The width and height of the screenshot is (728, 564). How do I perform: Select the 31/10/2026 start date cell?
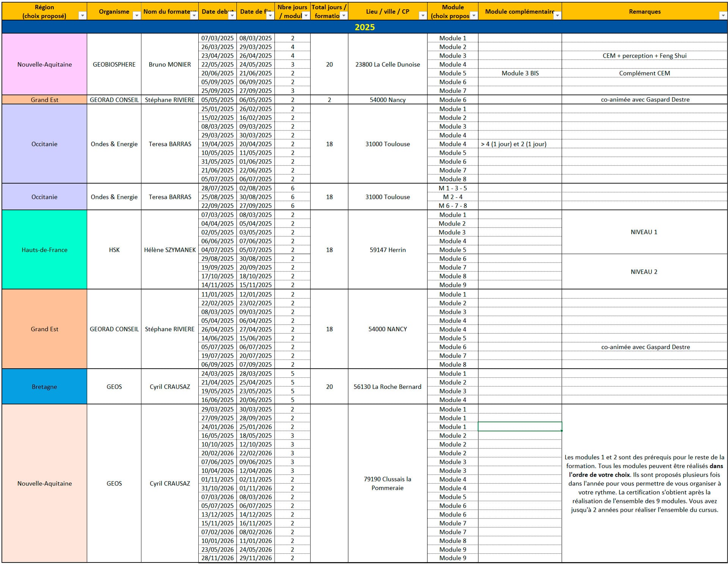(x=218, y=488)
